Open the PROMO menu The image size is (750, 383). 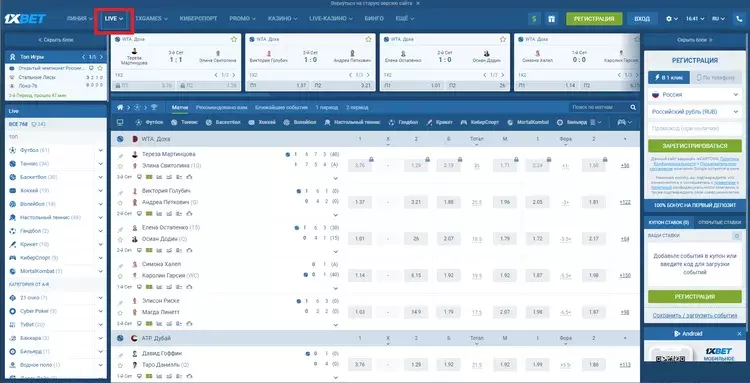tap(242, 19)
